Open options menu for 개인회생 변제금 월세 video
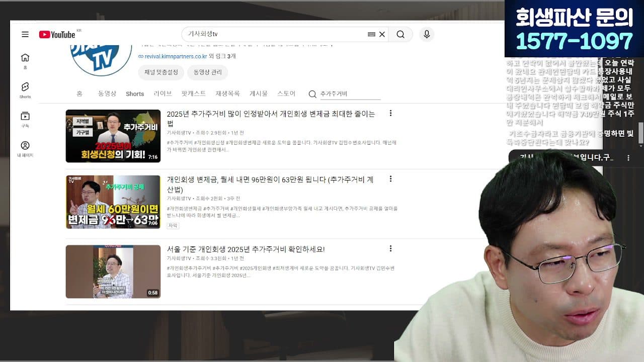 tap(390, 179)
